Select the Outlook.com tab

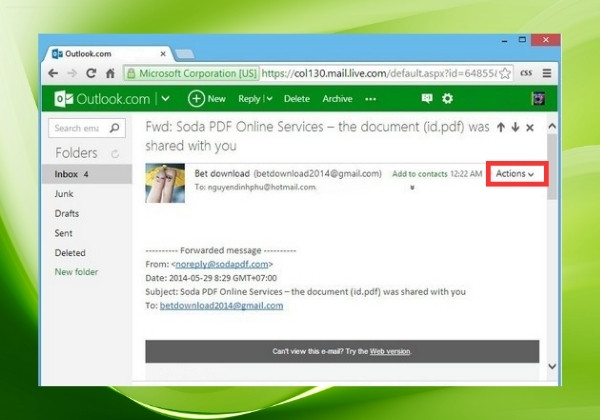pyautogui.click(x=107, y=54)
